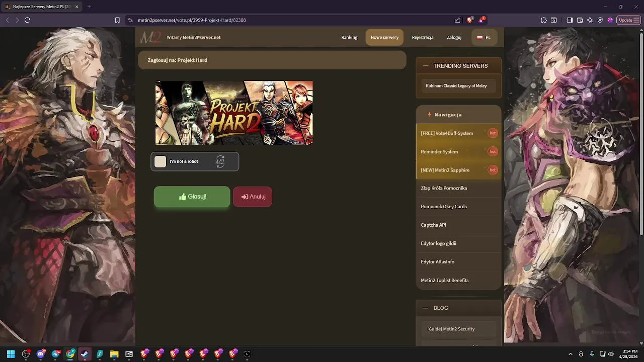Screen dimensions: 644x362
Task: Show hidden system tray icons
Action: (570, 354)
